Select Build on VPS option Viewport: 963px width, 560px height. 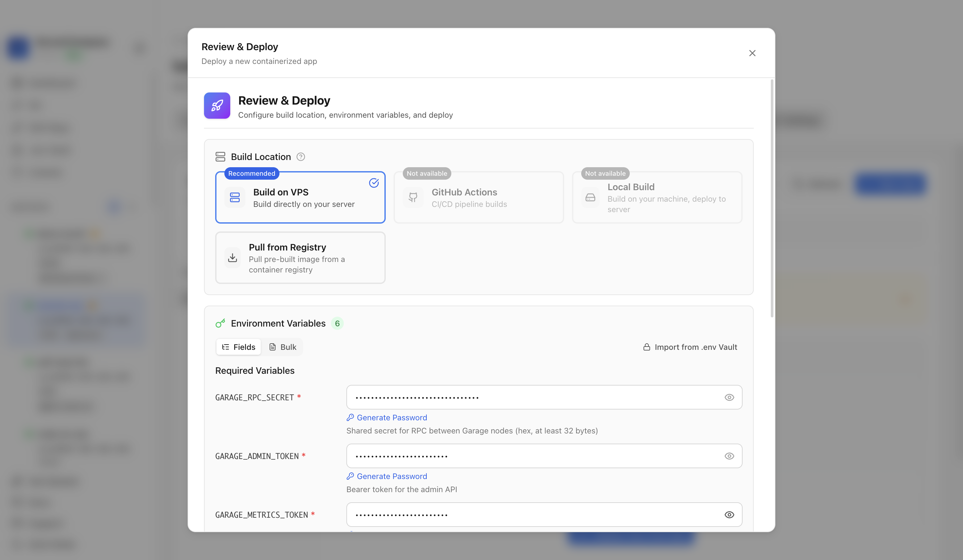pyautogui.click(x=300, y=197)
